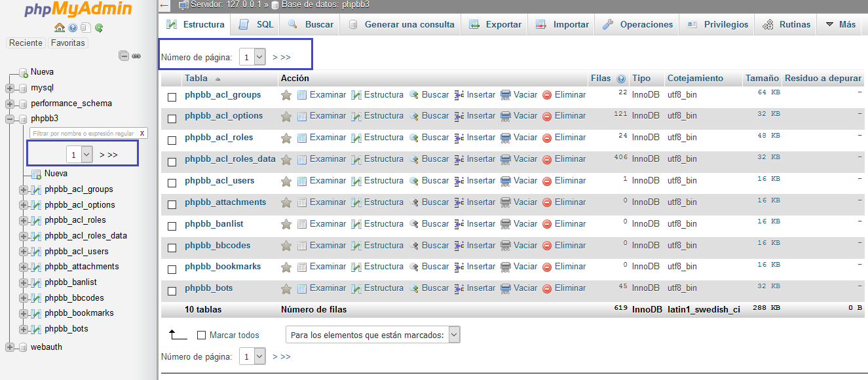Reload the navigation panel with green arrow

(x=99, y=28)
